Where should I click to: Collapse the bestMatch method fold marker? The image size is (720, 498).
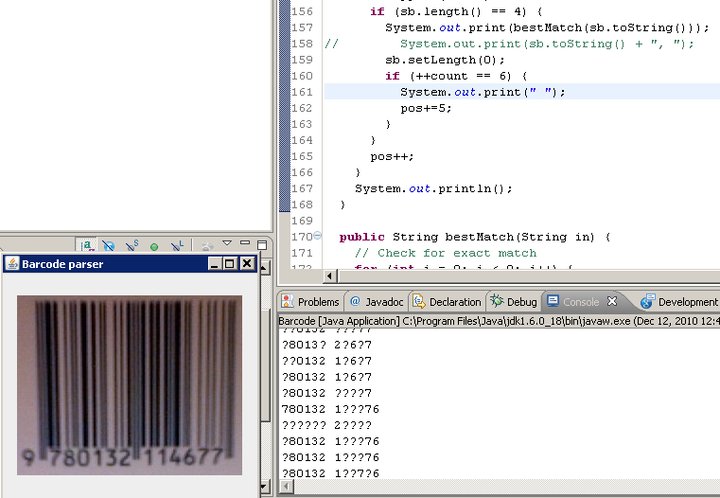[317, 236]
